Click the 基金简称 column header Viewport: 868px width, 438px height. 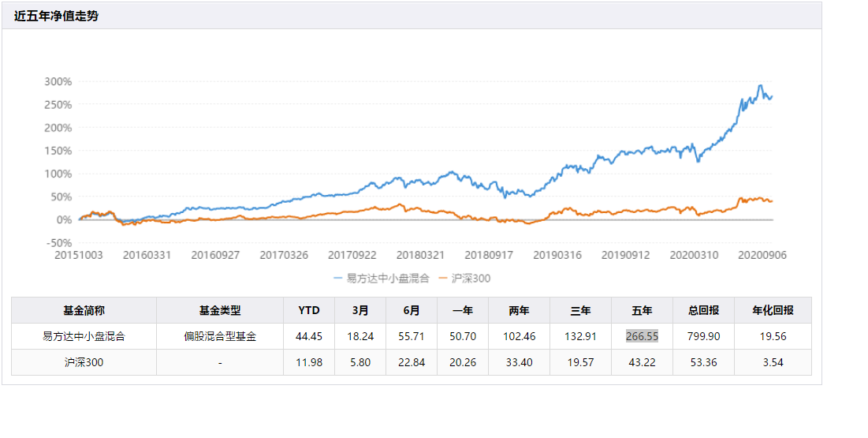[x=84, y=310]
